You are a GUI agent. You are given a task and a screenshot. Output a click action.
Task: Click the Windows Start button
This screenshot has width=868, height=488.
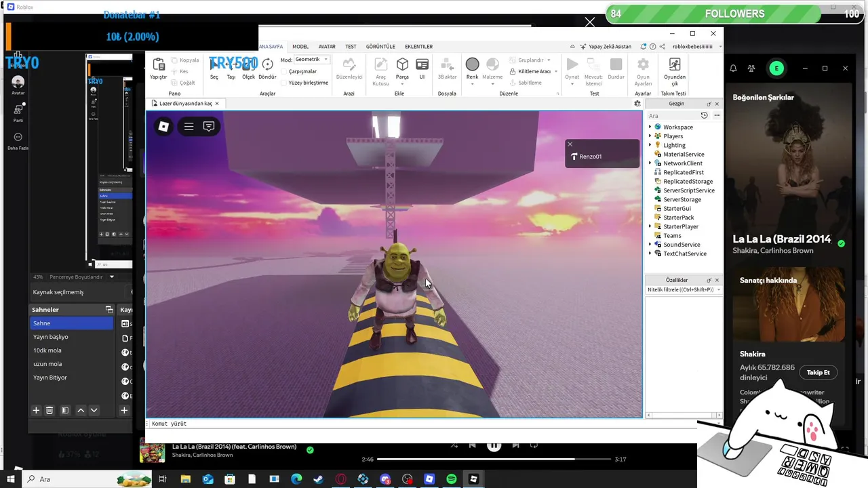pos(11,479)
